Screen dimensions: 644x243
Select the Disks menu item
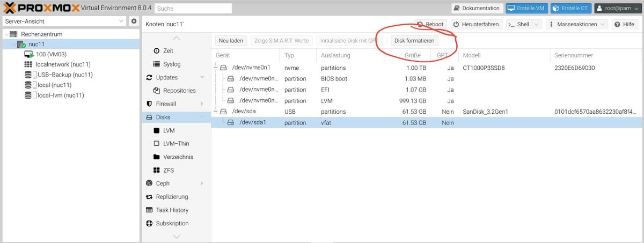[177, 117]
